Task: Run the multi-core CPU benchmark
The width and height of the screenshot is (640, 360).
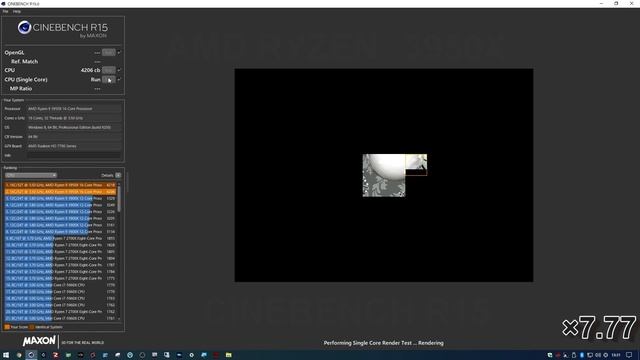Action: (109, 70)
